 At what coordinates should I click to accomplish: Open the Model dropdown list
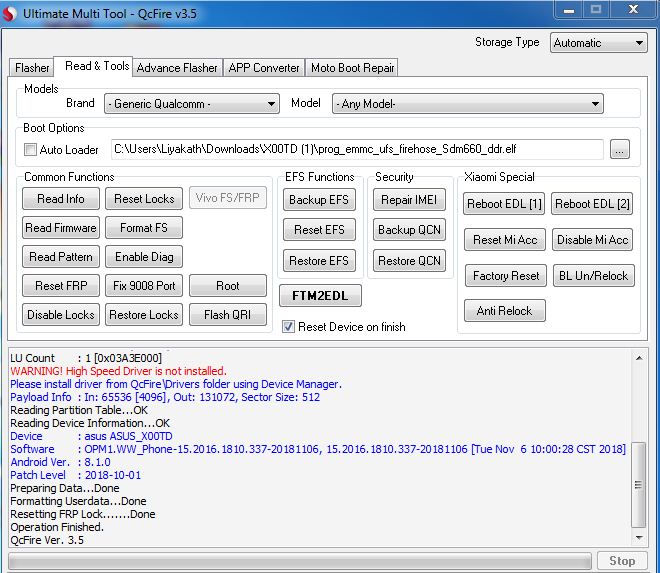click(x=468, y=104)
